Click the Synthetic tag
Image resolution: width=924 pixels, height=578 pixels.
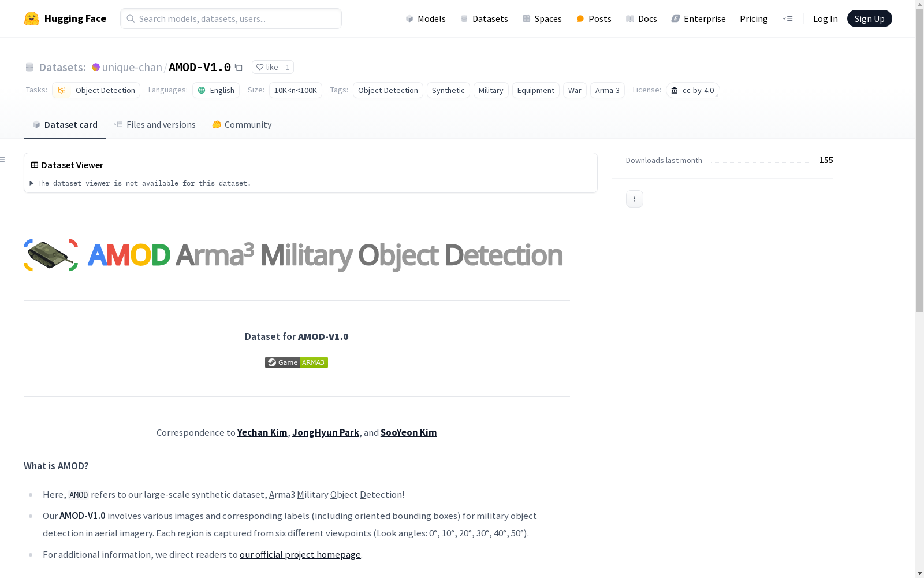point(448,90)
